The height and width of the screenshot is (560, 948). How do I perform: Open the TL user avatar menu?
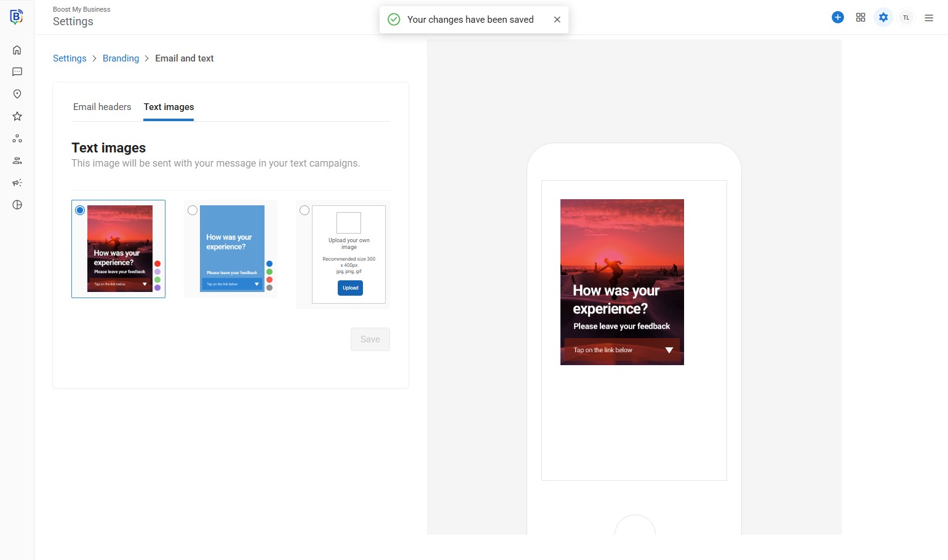coord(906,18)
